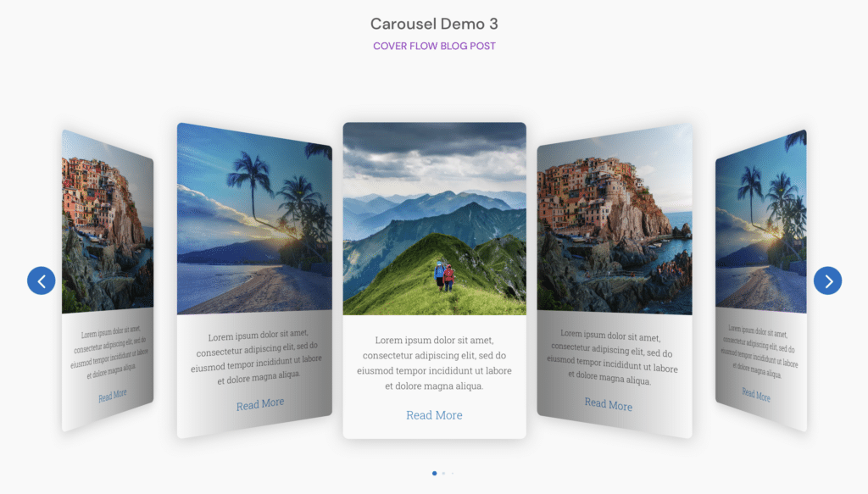868x494 pixels.
Task: Open Read More on the mountain hikers card
Action: 434,415
